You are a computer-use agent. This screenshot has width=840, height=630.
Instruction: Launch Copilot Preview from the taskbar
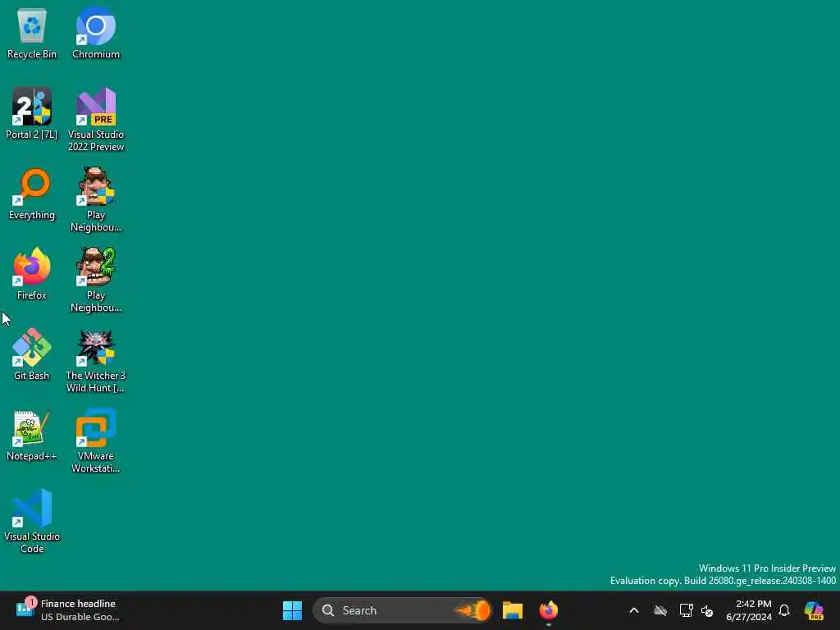[x=814, y=610]
